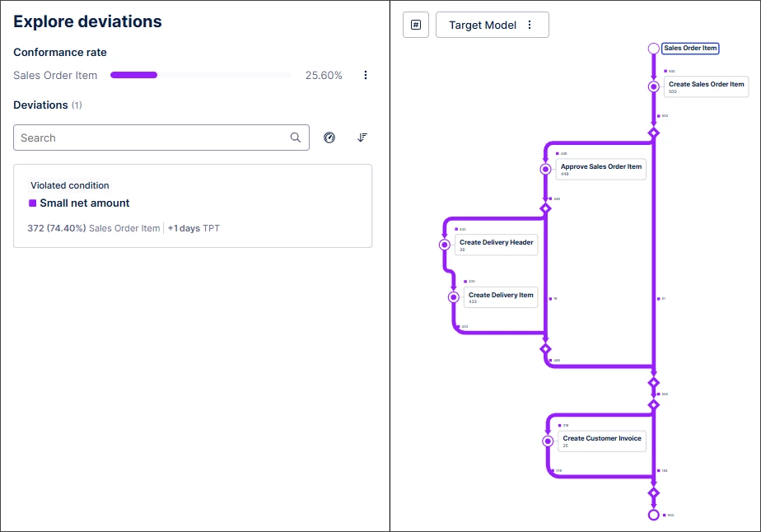761x532 pixels.
Task: Open conformance rate three-dot menu
Action: pyautogui.click(x=366, y=75)
